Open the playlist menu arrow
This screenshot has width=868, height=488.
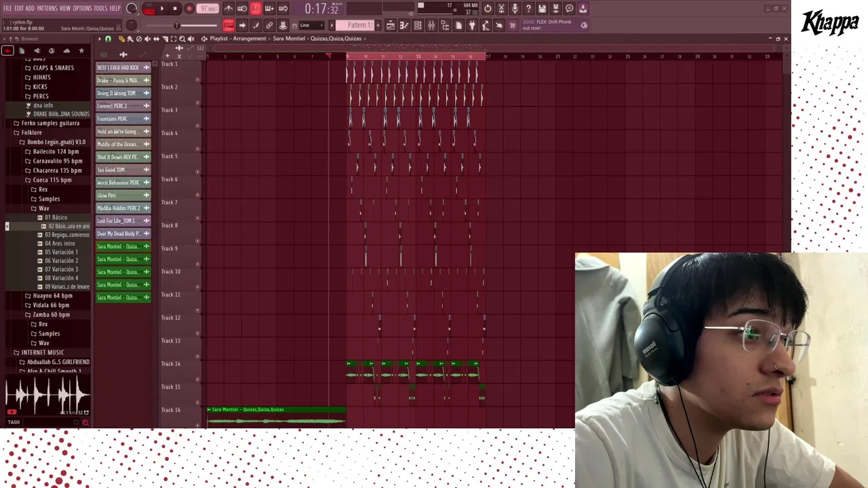[99, 39]
